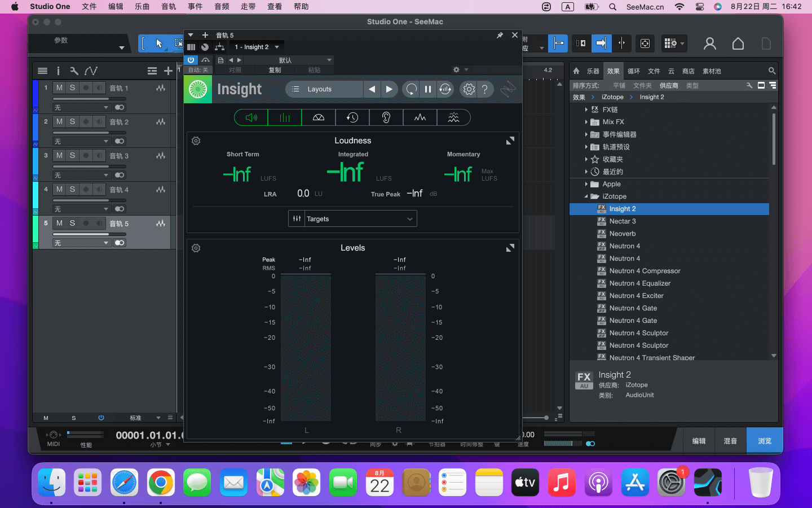The image size is (812, 508).
Task: Open the intelligibility ear icon tab
Action: point(386,117)
